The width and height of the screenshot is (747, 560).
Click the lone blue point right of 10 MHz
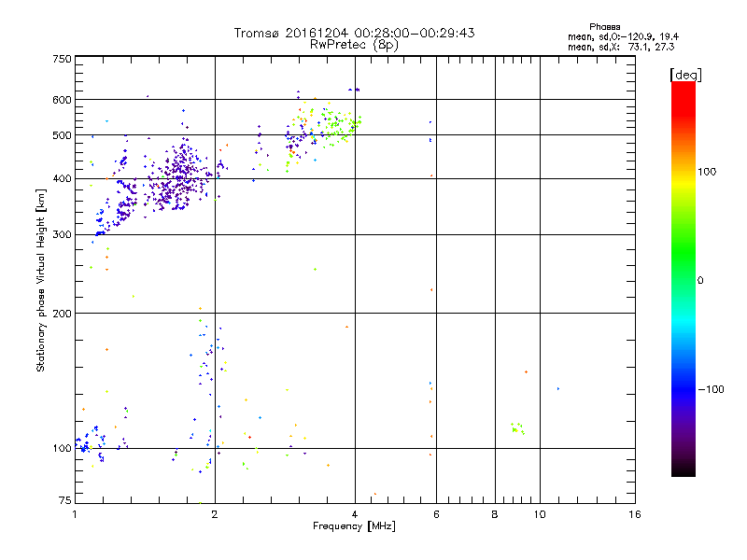click(558, 389)
